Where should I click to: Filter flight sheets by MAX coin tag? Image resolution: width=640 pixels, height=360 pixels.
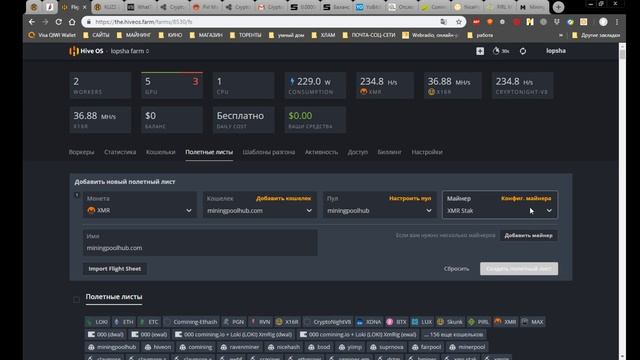[533, 322]
